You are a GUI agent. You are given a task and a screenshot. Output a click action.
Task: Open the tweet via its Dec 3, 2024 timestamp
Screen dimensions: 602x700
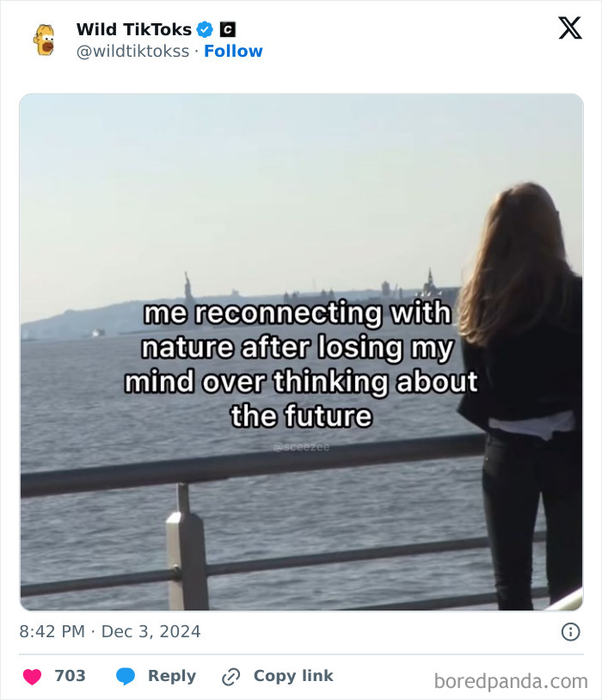point(112,631)
